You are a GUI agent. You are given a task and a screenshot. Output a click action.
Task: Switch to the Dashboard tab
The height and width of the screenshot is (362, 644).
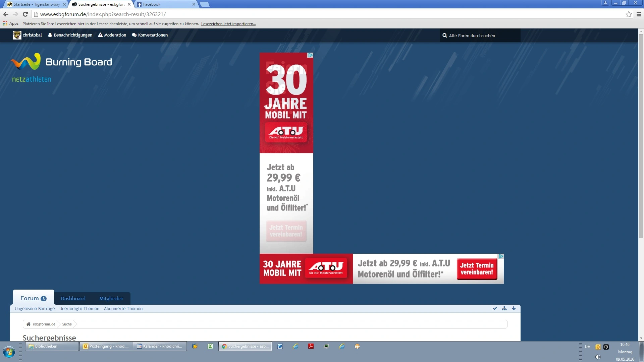click(73, 298)
